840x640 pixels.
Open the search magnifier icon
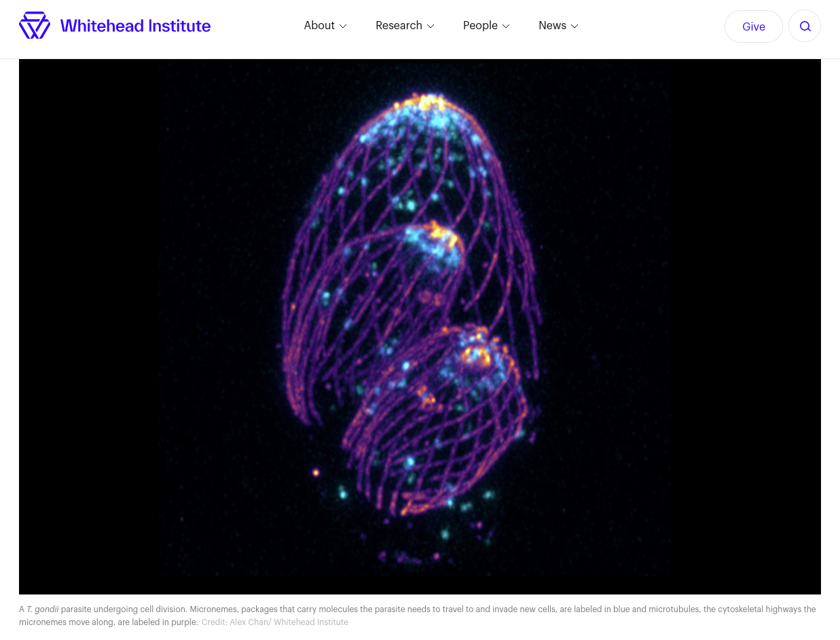(x=805, y=26)
